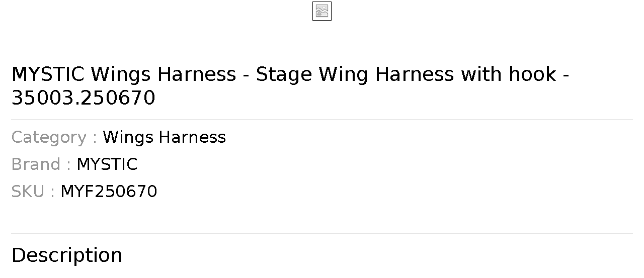Viewport: 644px width, 278px height.
Task: Click the divider line above Description
Action: click(322, 233)
